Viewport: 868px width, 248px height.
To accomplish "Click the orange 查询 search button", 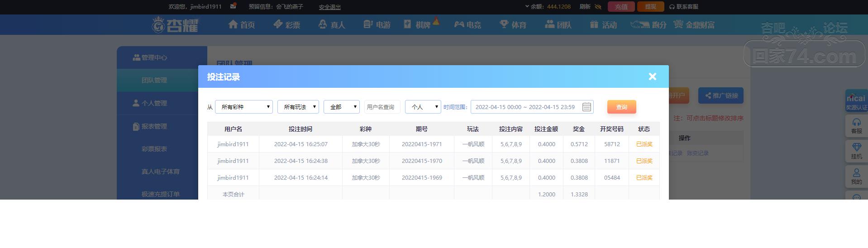I will pyautogui.click(x=622, y=107).
